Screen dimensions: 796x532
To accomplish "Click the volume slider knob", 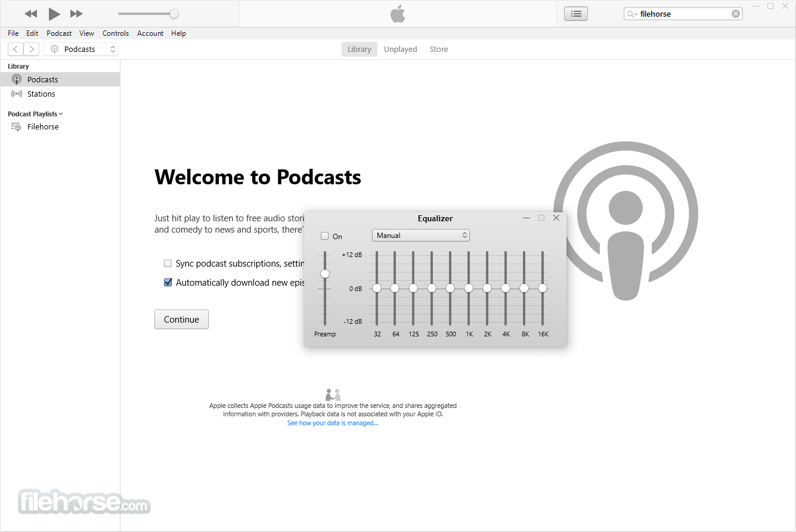I will [x=174, y=14].
